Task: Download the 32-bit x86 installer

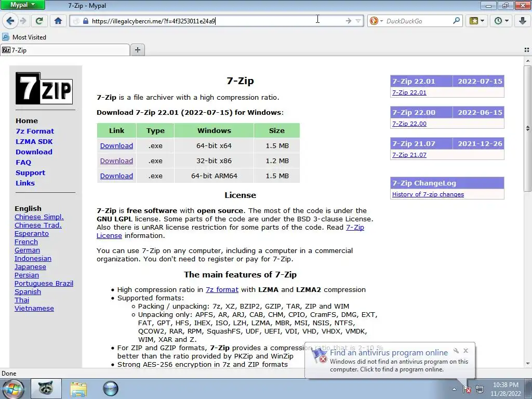Action: point(116,161)
